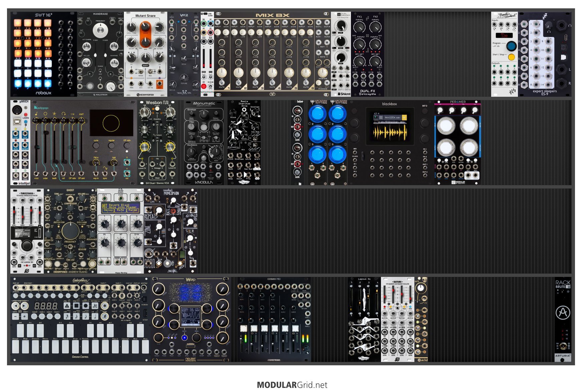Viewport: 585px width, 392px height.
Task: Click the Warp waveform screen
Action: pos(191,316)
